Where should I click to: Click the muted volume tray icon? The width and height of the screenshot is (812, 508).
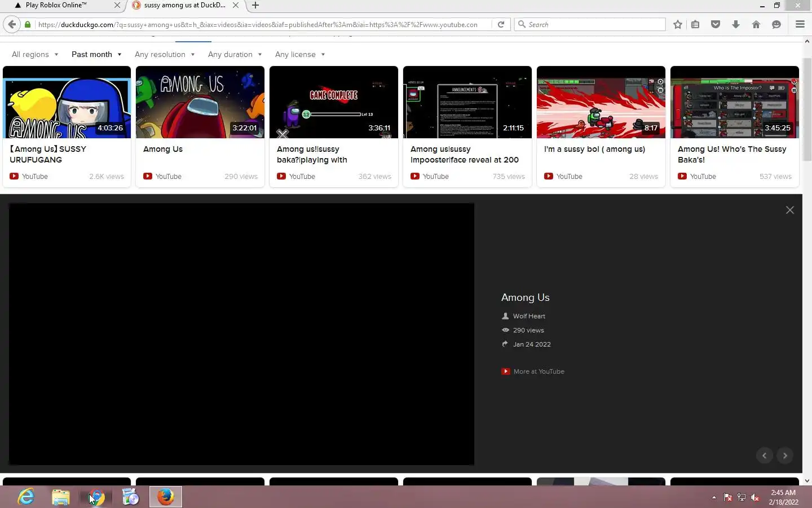tap(755, 497)
